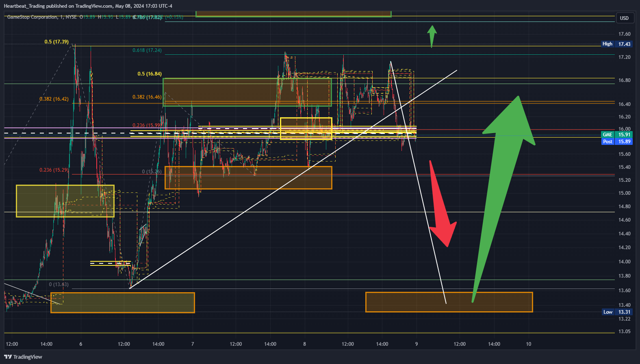Click the 16.20 price scale value
The image size is (640, 364).
(625, 117)
